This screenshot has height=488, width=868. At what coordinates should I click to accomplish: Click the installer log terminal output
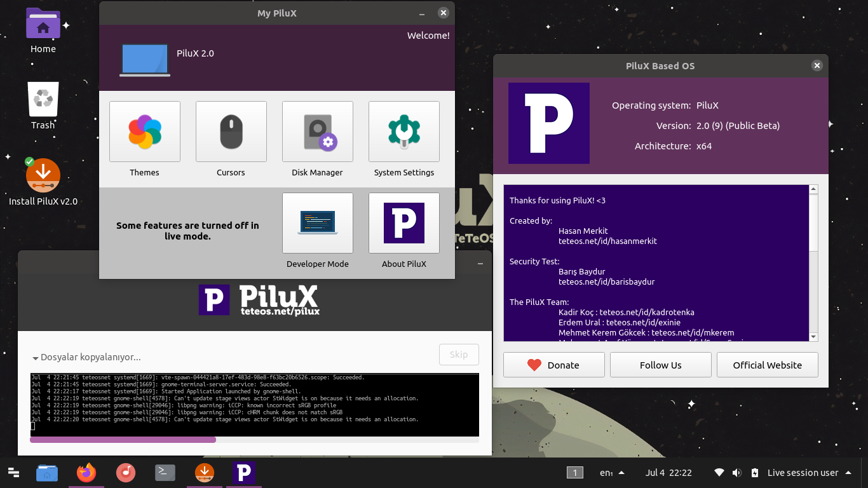pyautogui.click(x=254, y=405)
